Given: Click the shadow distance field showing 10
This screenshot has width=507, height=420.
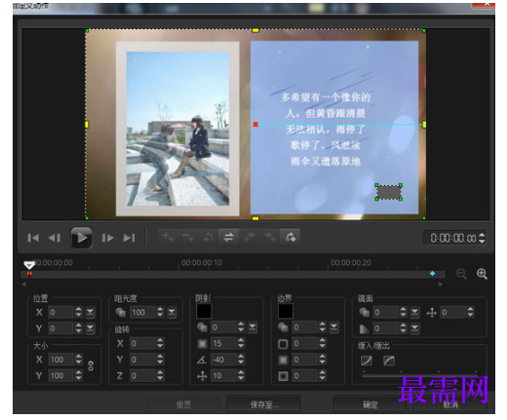Looking at the screenshot, I should click(x=223, y=375).
